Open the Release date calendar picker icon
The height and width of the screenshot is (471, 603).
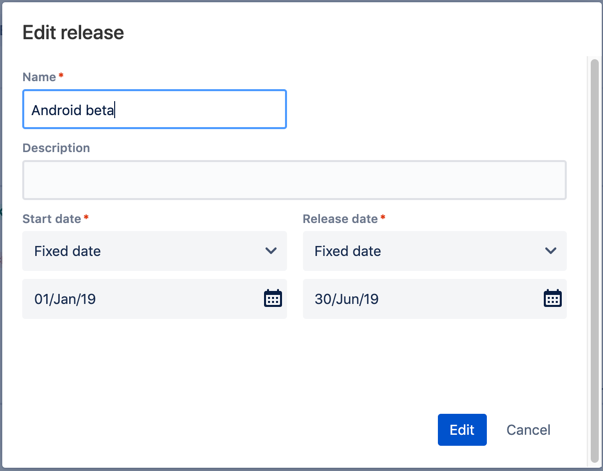pos(553,298)
